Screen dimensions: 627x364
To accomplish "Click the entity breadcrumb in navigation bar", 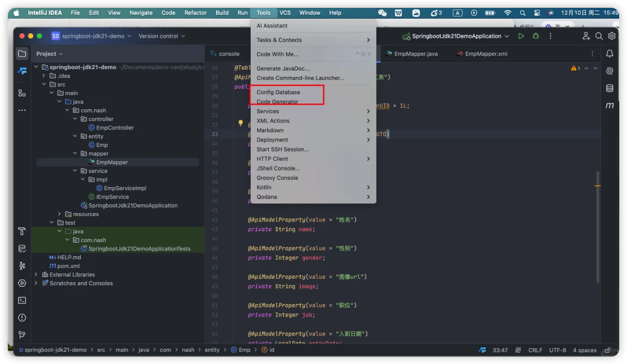I will [212, 350].
